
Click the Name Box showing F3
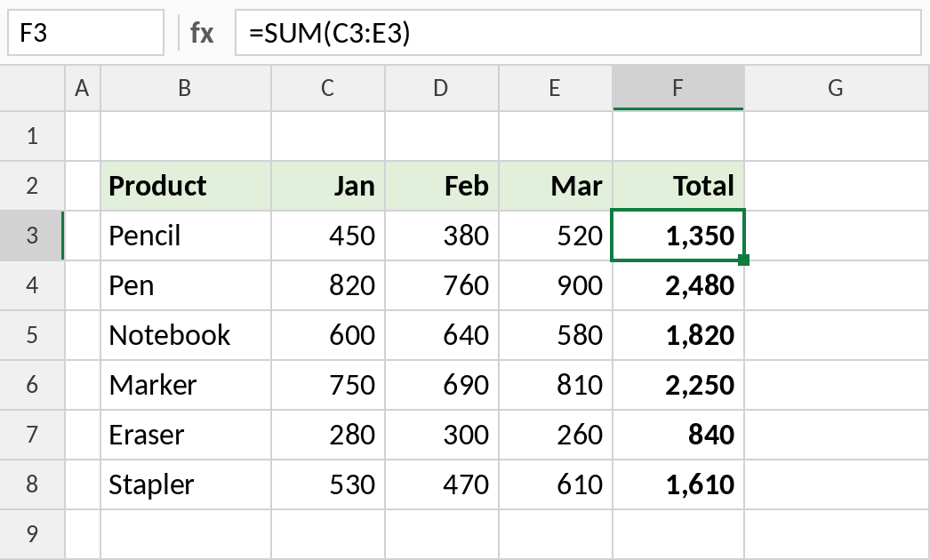[x=85, y=33]
